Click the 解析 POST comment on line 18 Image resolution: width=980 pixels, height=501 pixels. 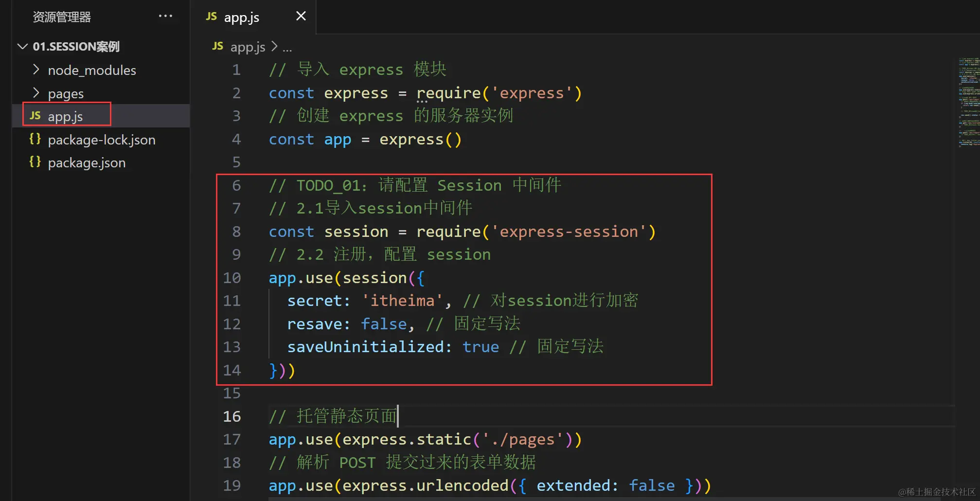[x=402, y=462]
